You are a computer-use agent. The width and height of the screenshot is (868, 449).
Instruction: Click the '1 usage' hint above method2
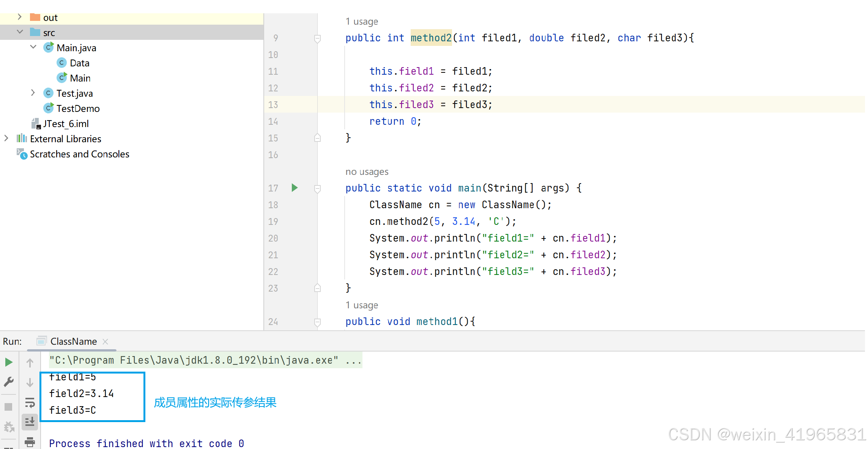pos(361,22)
